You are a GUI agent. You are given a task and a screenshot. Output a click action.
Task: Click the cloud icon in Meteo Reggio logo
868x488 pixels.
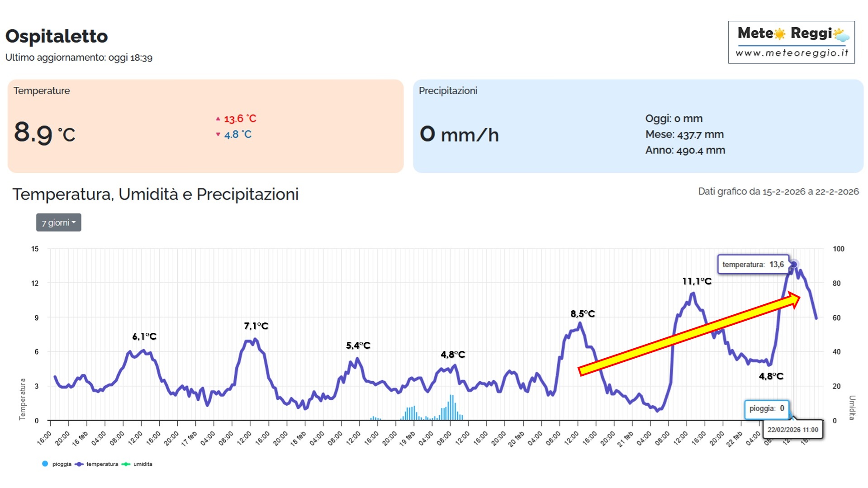[x=841, y=34]
